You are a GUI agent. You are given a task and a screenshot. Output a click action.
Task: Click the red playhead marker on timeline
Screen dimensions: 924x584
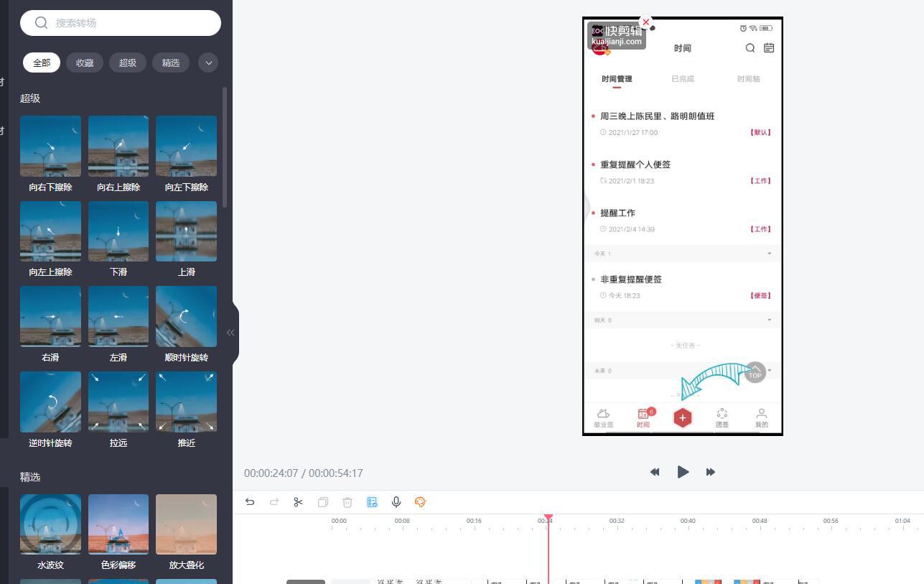[x=548, y=518]
